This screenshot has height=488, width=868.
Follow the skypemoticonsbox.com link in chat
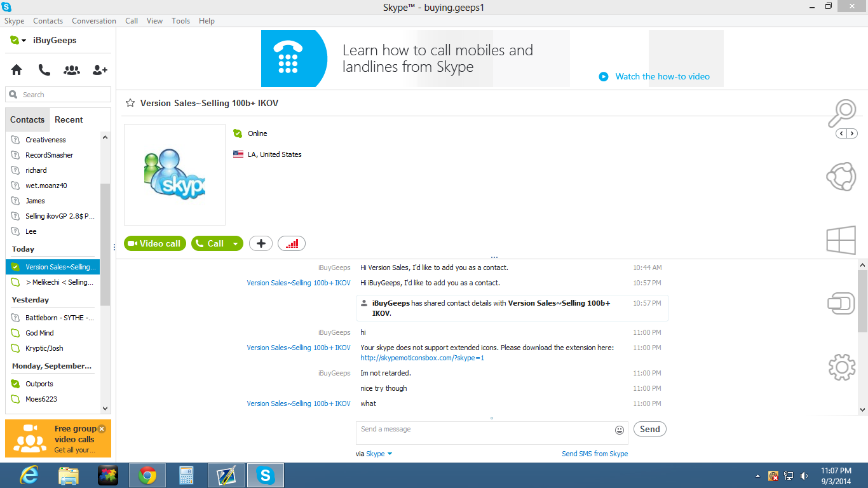pos(423,358)
